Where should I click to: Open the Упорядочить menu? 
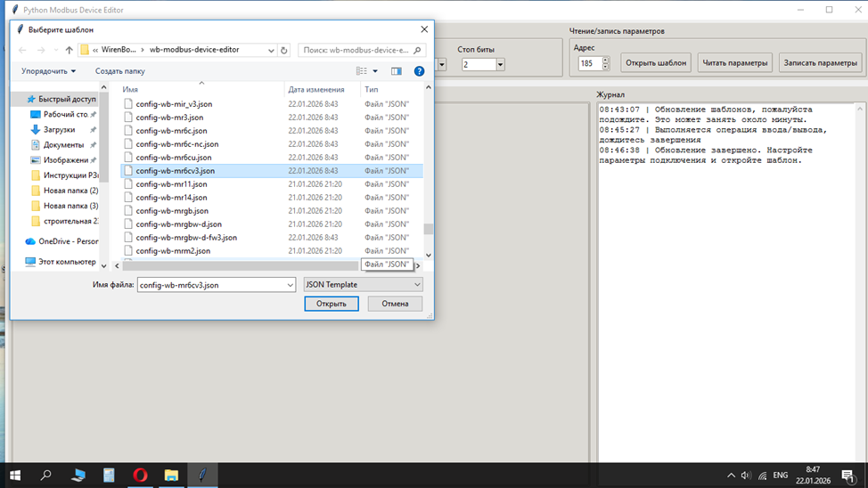pos(48,71)
